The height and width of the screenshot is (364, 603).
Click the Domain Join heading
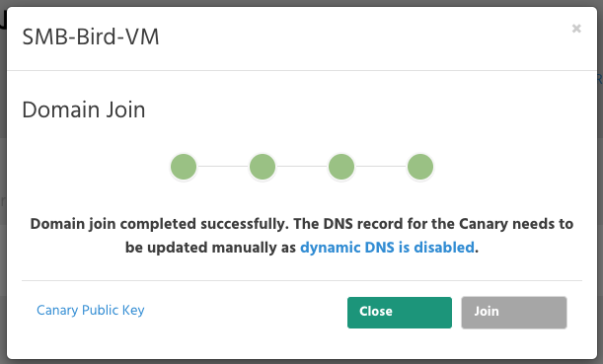coord(84,109)
